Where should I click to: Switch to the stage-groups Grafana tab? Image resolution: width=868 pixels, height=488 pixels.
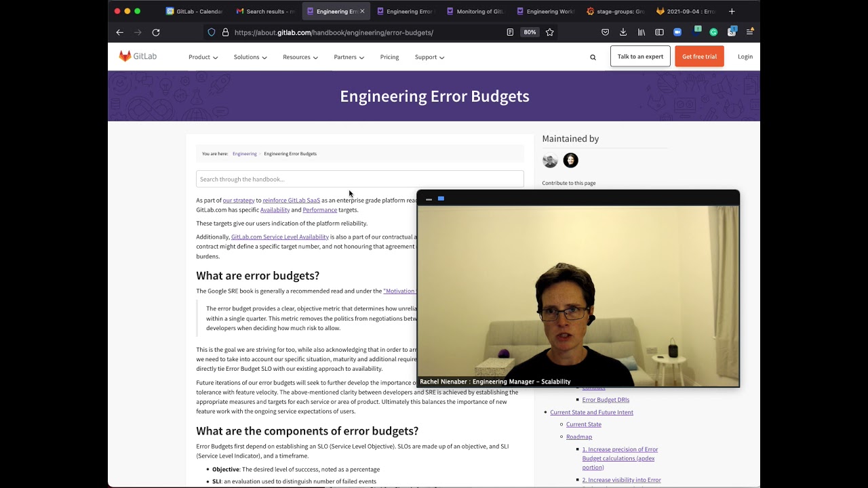[615, 12]
